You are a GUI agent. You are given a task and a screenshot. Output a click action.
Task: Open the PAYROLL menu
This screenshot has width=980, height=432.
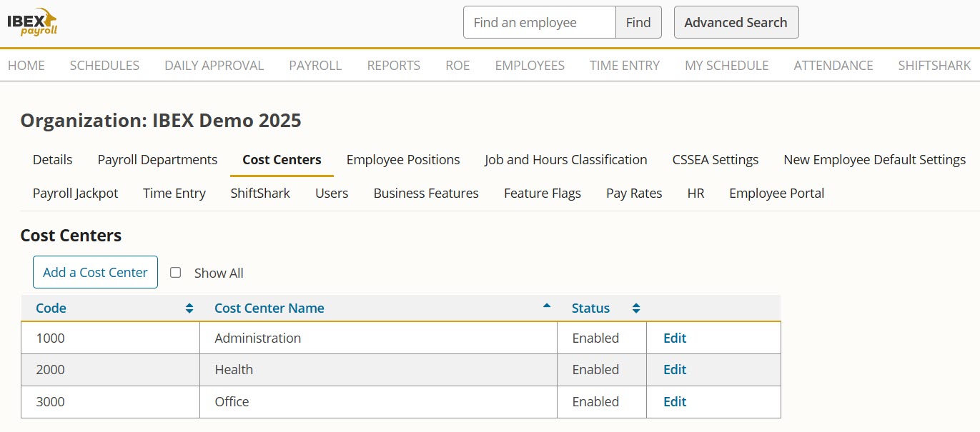tap(315, 65)
